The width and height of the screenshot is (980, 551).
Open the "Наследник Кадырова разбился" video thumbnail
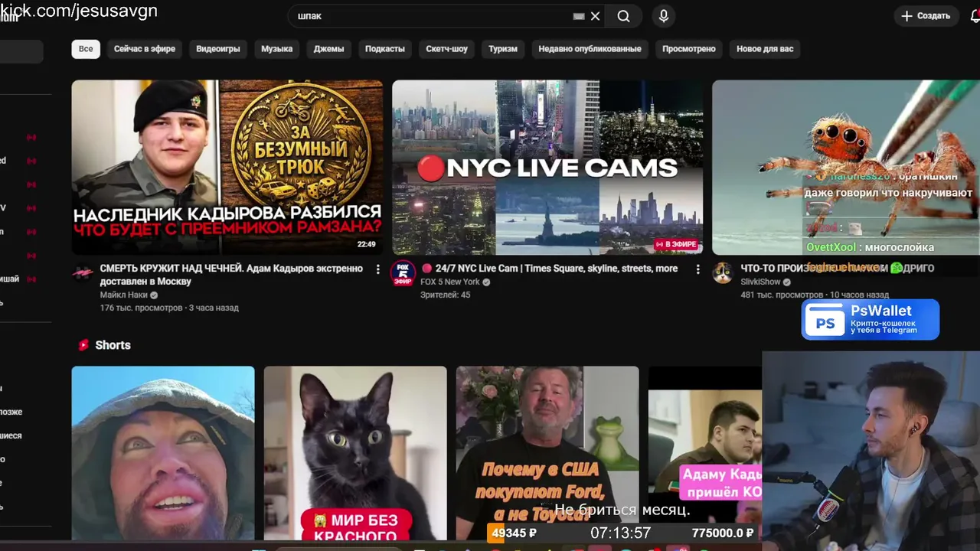pyautogui.click(x=227, y=168)
